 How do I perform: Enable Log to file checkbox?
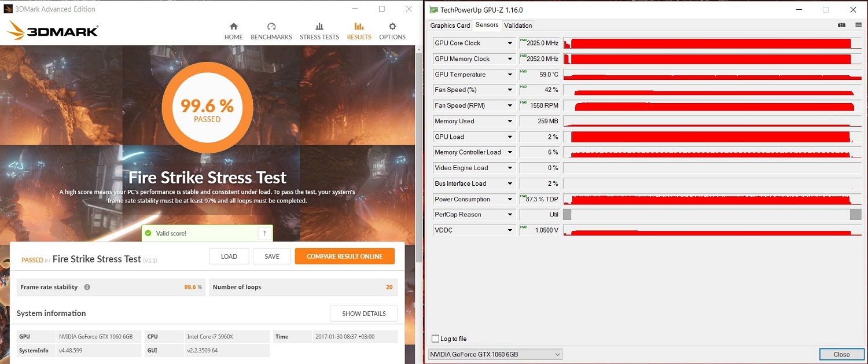point(435,339)
